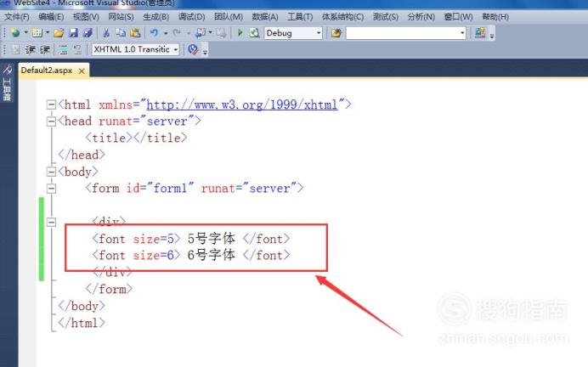
Task: Click the font size=6 code line
Action: (x=191, y=255)
